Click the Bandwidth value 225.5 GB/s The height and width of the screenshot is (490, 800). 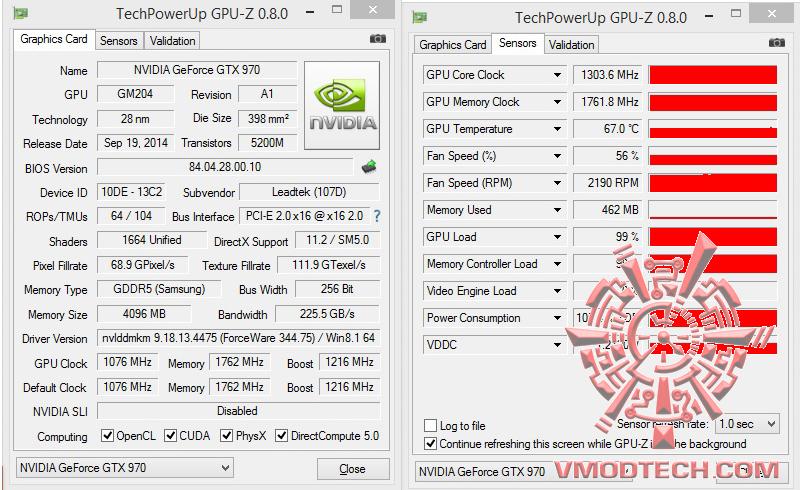click(x=327, y=313)
